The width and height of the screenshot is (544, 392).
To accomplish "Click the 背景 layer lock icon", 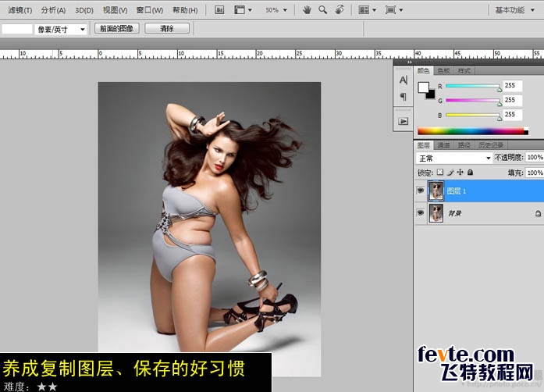I will point(538,213).
